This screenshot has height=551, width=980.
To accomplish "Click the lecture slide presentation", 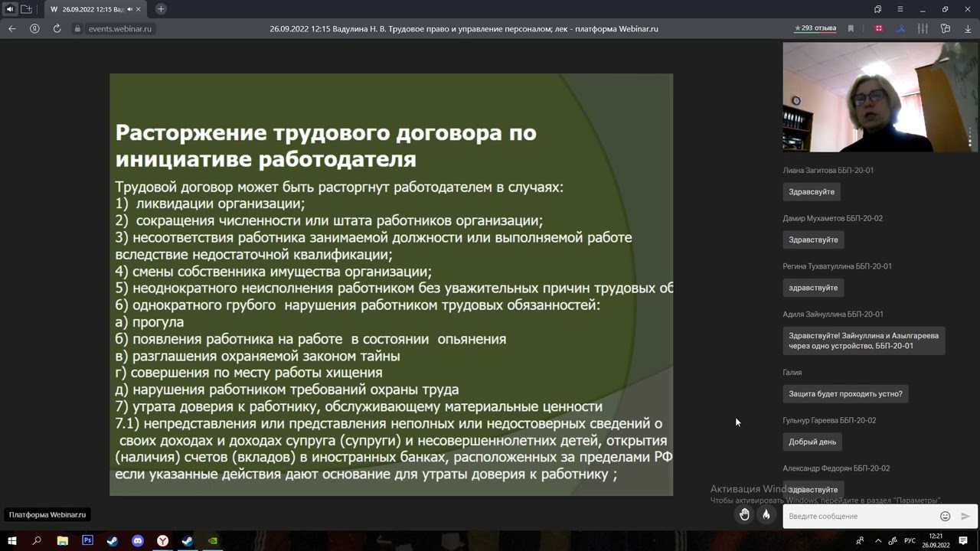I will pyautogui.click(x=391, y=285).
